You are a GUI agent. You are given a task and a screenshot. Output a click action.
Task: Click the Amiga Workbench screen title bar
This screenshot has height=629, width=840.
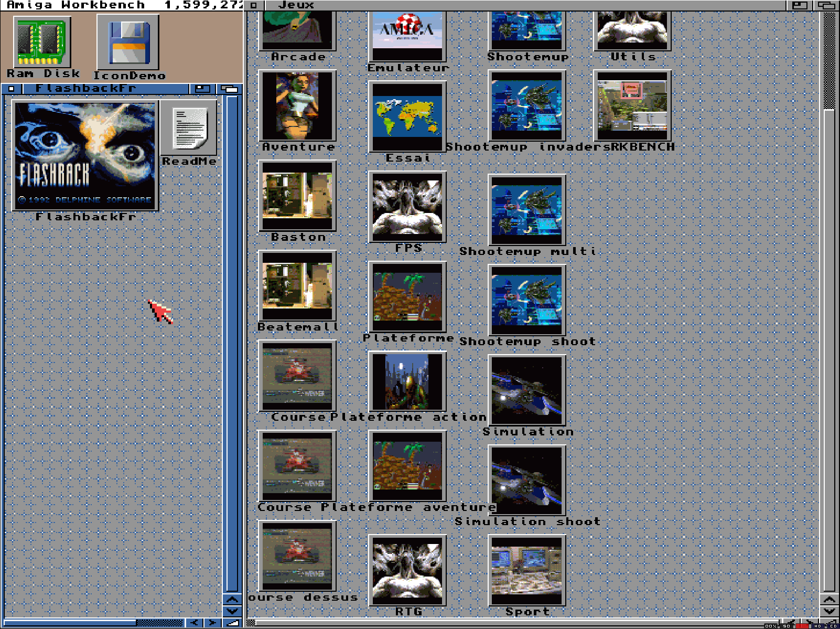[122, 5]
